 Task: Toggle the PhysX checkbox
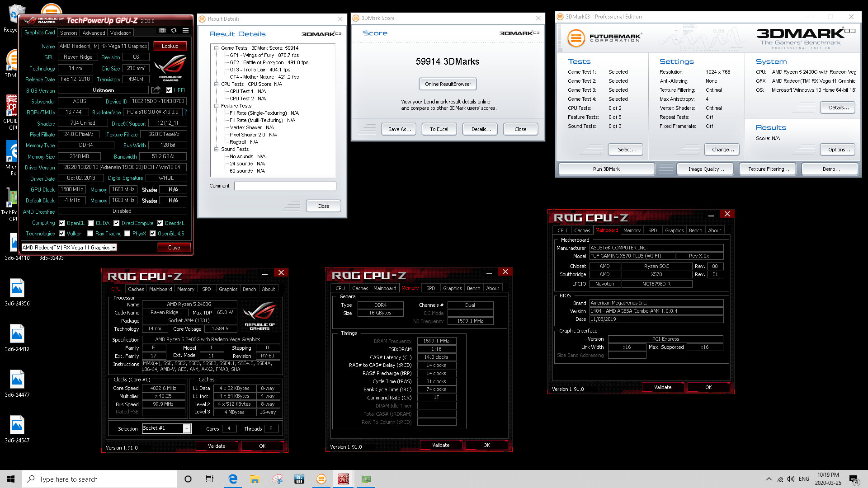(x=127, y=234)
